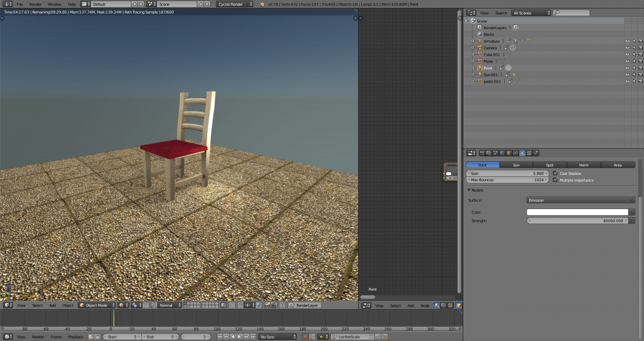The height and width of the screenshot is (341, 644).
Task: Uncheck the Multiple Importance option
Action: [555, 180]
